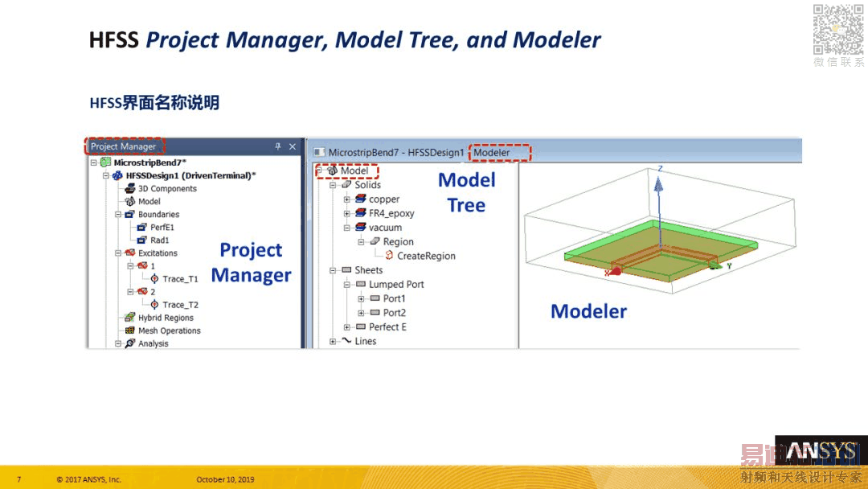This screenshot has width=868, height=489.
Task: Select Port2 in the Model Tree
Action: [x=394, y=312]
